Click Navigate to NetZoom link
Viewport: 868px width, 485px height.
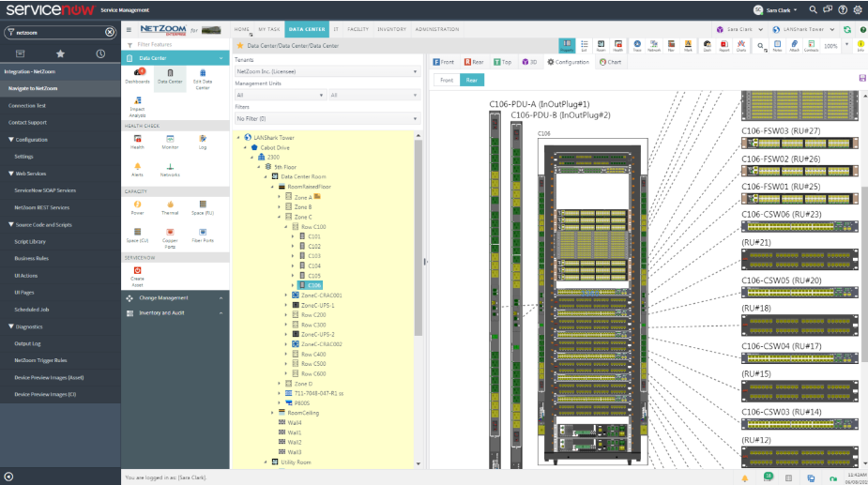[x=33, y=88]
